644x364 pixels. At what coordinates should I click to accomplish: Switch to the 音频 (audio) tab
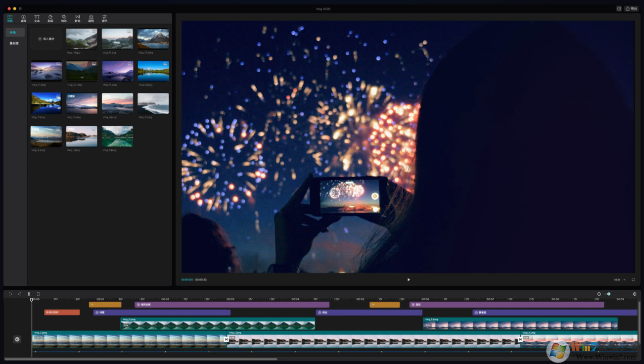23,18
